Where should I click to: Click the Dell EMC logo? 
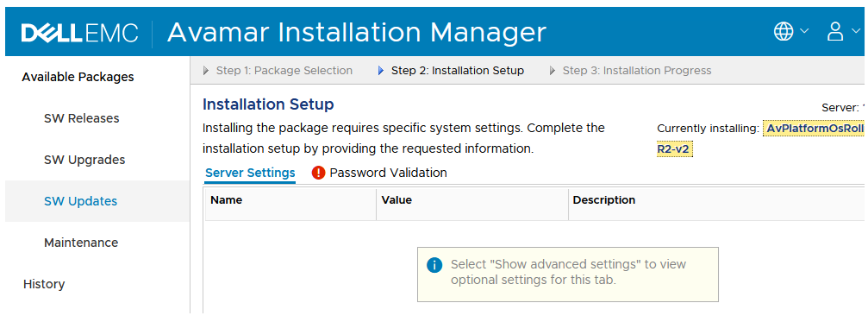pos(79,33)
